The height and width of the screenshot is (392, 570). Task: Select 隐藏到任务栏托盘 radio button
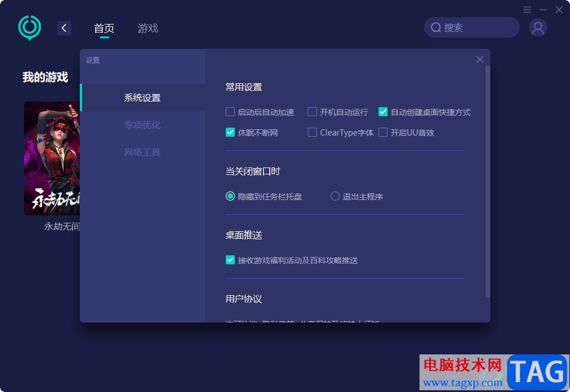click(230, 196)
